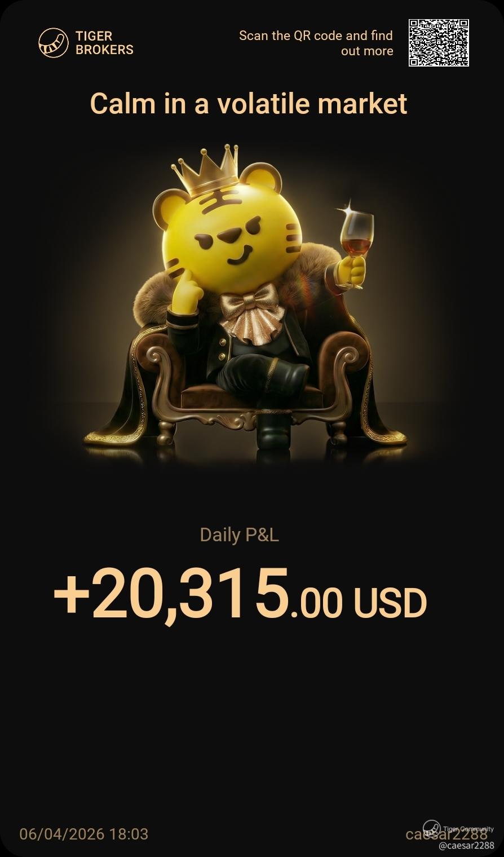Click the TIGER BROKERS brand text
This screenshot has width=504, height=857.
104,43
